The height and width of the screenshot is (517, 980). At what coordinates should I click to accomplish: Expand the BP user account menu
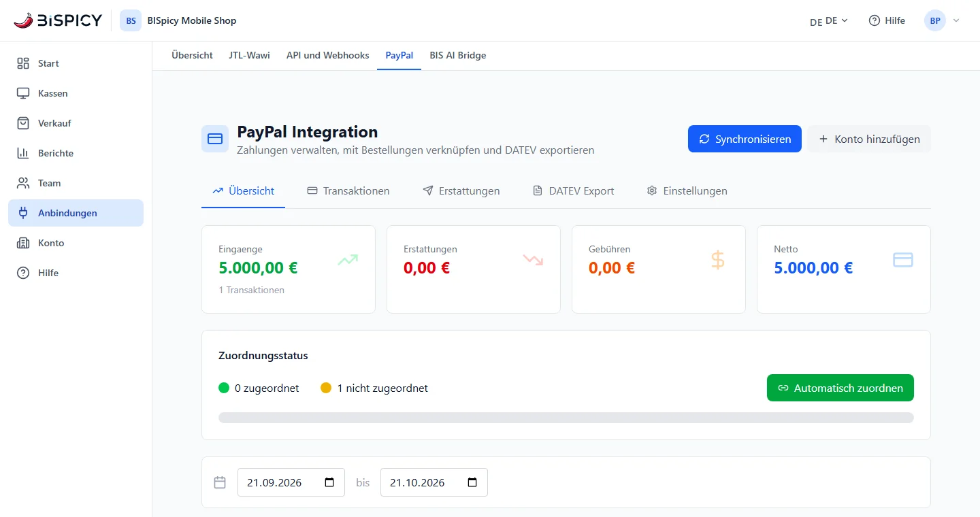point(942,20)
